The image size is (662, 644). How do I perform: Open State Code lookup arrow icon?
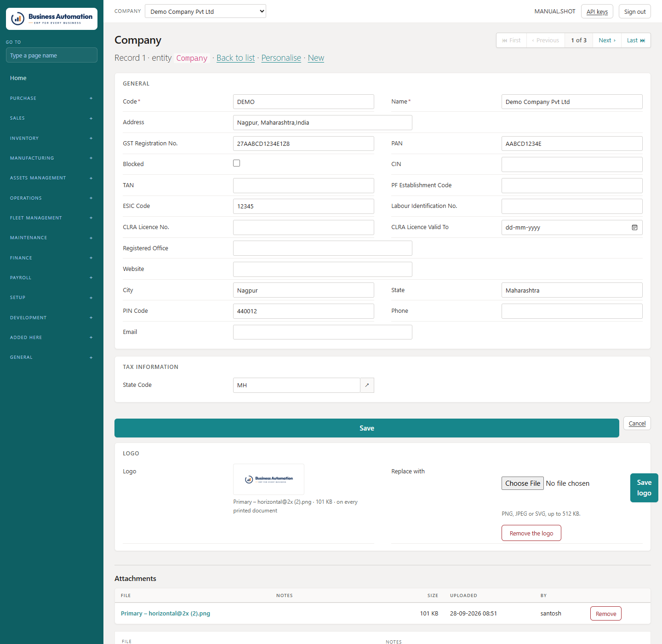point(367,385)
